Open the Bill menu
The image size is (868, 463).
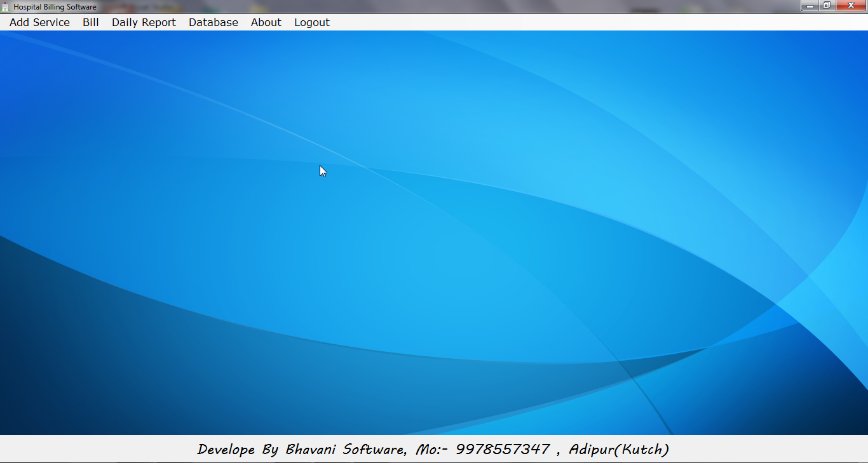pyautogui.click(x=91, y=22)
